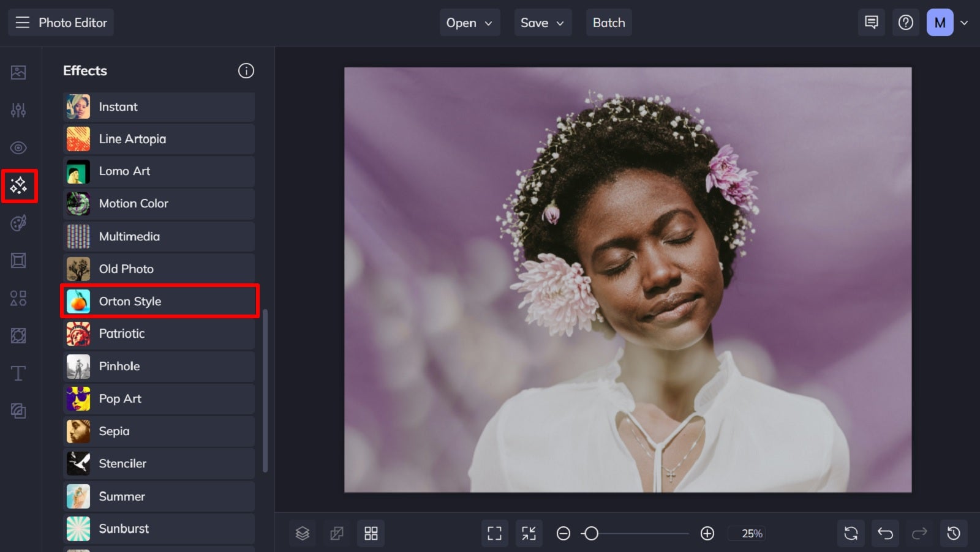Toggle fit-to-screen view
The image size is (980, 552).
click(x=529, y=533)
